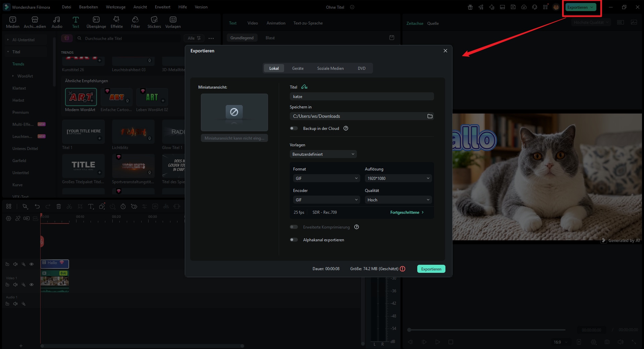Open the Format dropdown

326,178
